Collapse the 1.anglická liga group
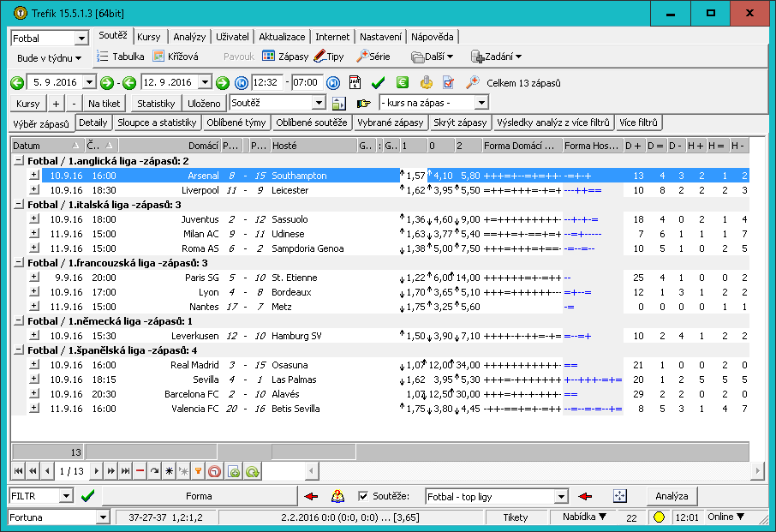The image size is (776, 532). click(x=19, y=161)
